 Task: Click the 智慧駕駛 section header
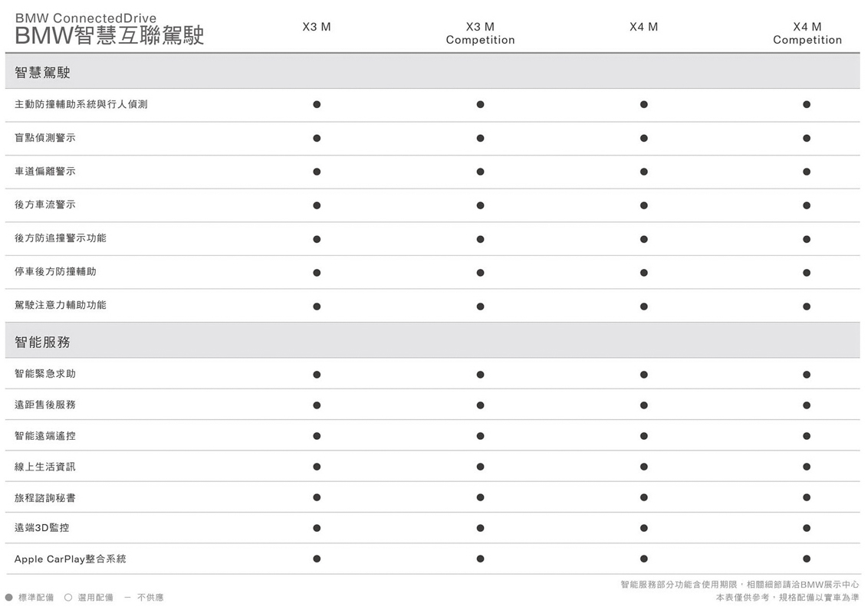[x=43, y=73]
